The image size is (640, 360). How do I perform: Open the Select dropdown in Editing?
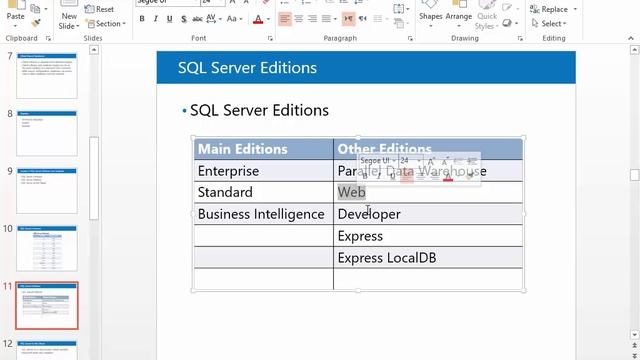tap(549, 24)
